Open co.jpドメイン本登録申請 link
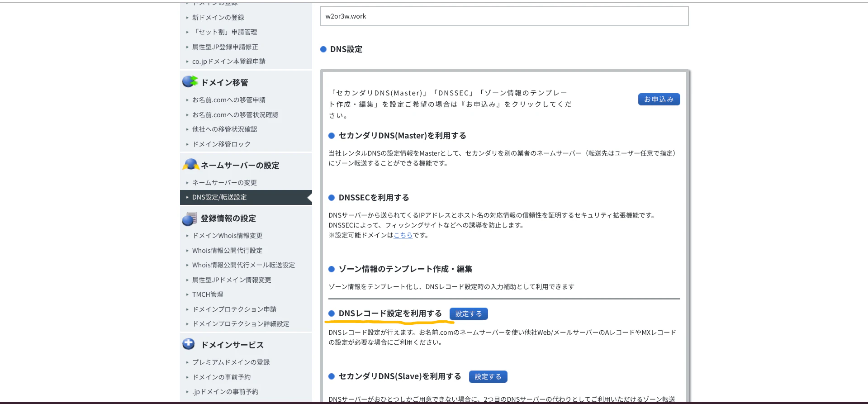 228,62
